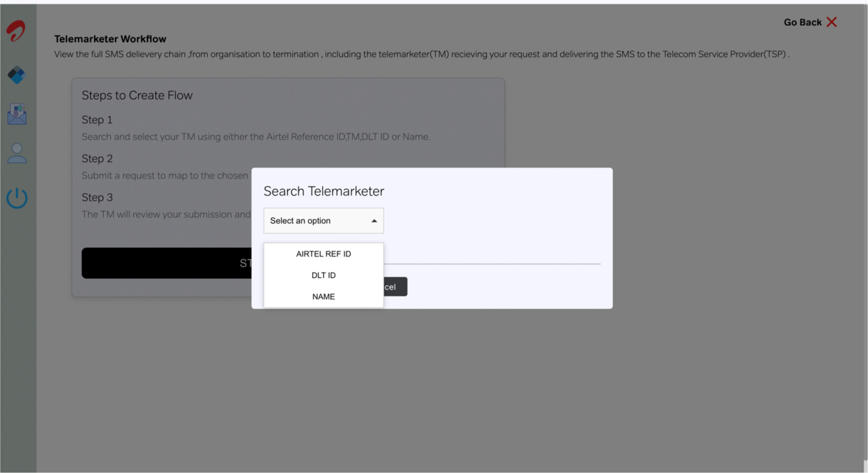Image resolution: width=868 pixels, height=473 pixels.
Task: Open the user profile sidebar icon
Action: coord(17,153)
